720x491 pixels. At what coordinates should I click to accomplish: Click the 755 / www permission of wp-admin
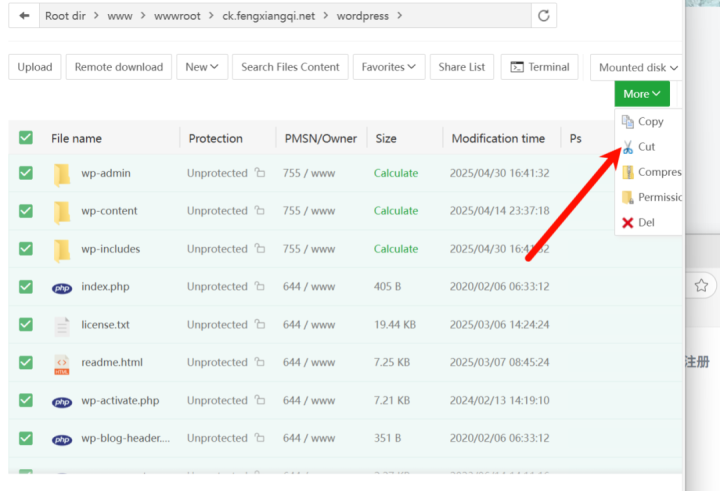pyautogui.click(x=309, y=173)
